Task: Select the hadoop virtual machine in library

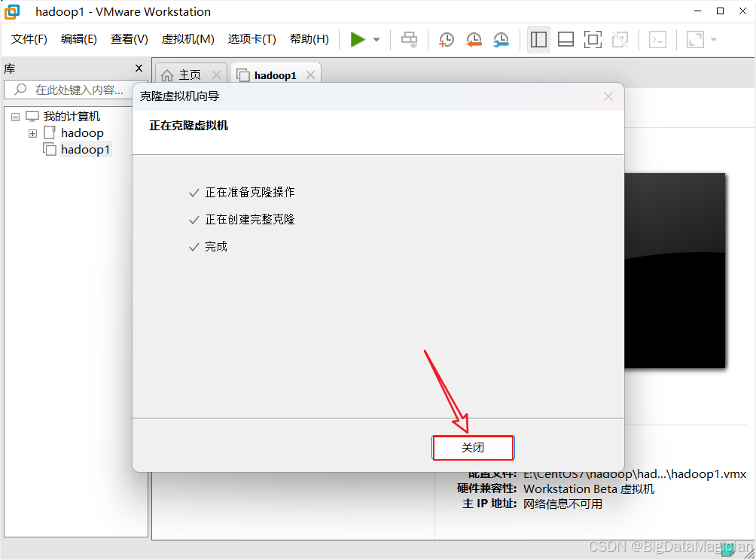Action: pos(82,133)
